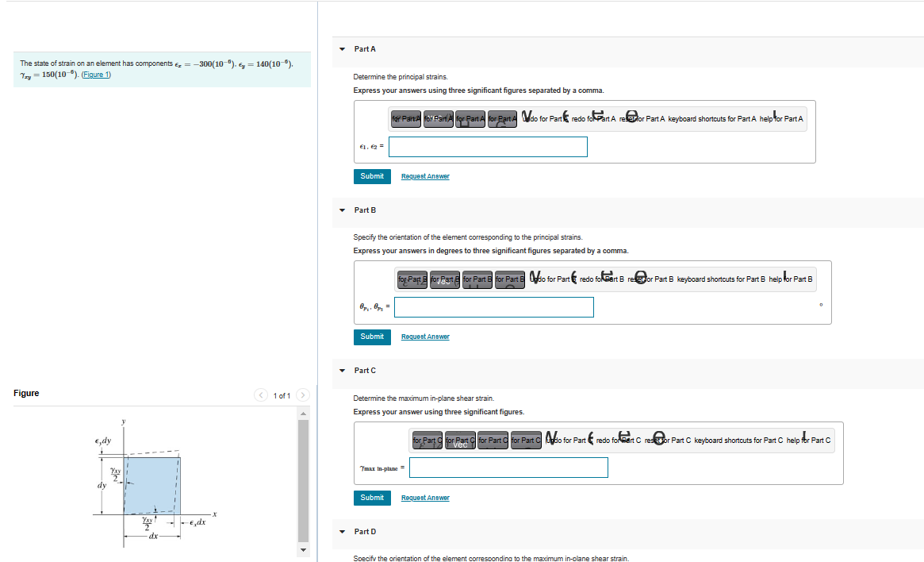The image size is (924, 562).
Task: Collapse the Part C section
Action: tap(343, 371)
